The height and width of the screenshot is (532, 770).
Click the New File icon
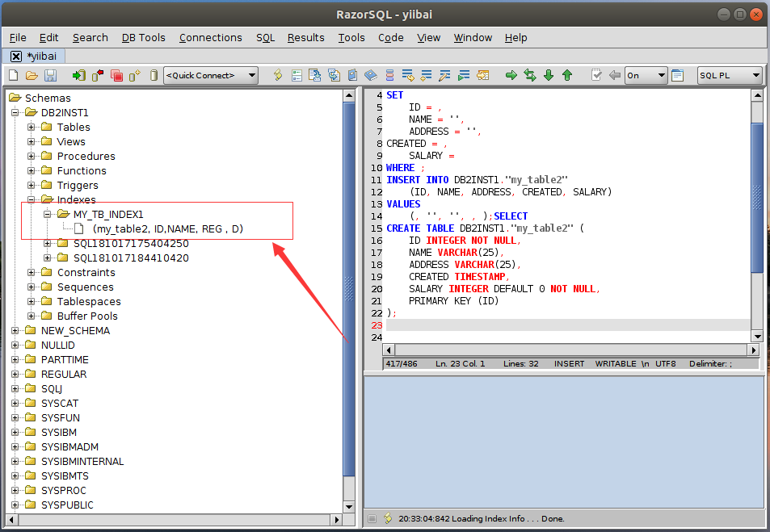13,75
